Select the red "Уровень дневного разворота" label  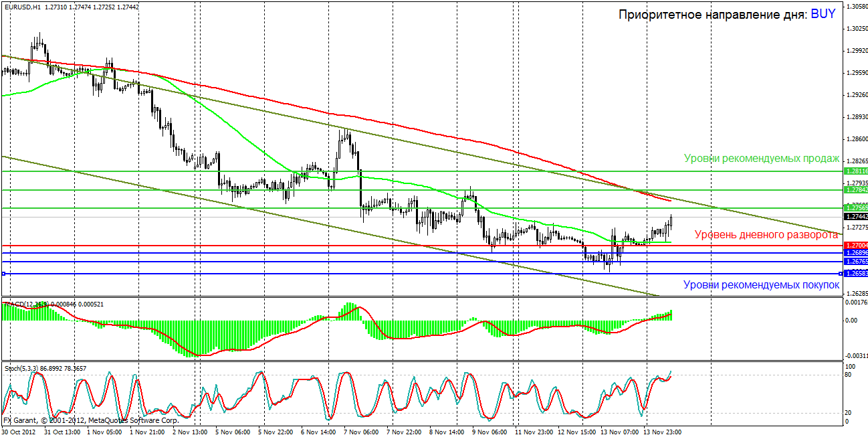coord(766,235)
